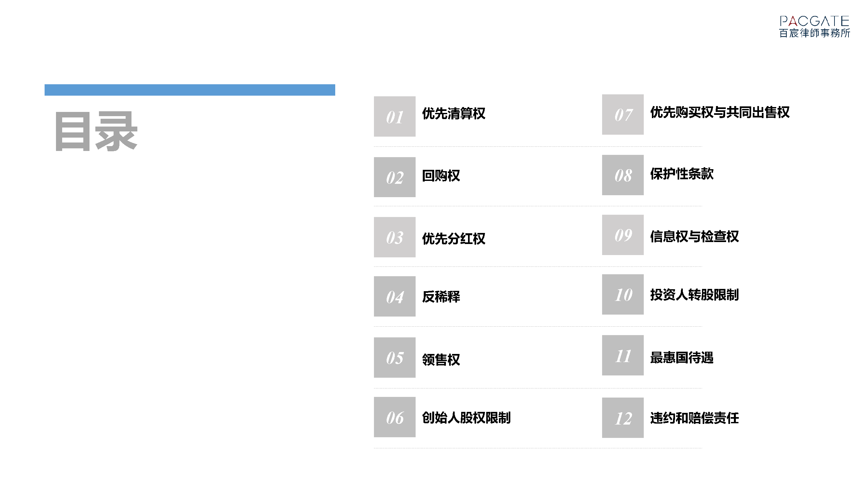Go to the 回购权 section
Image resolution: width=868 pixels, height=488 pixels.
pyautogui.click(x=441, y=176)
